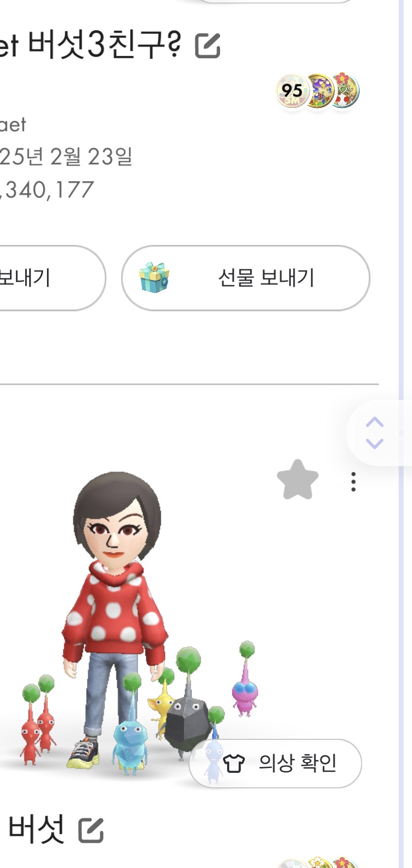Edit the 버섯3친구? nickname with pencil icon
This screenshot has height=868, width=412.
coord(208,46)
